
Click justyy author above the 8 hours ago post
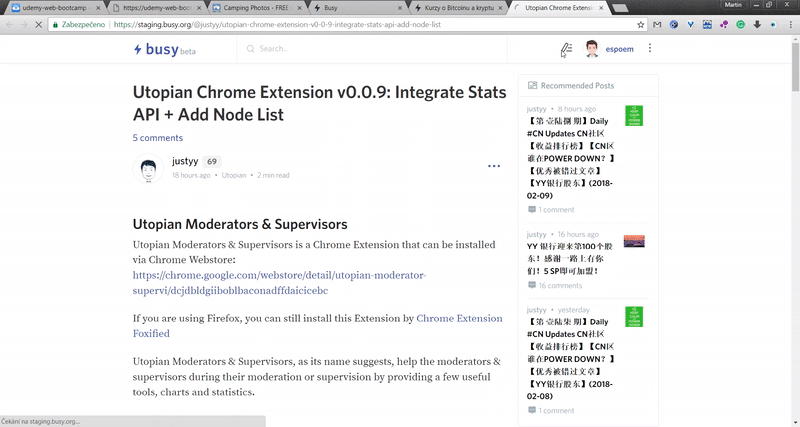(x=536, y=109)
